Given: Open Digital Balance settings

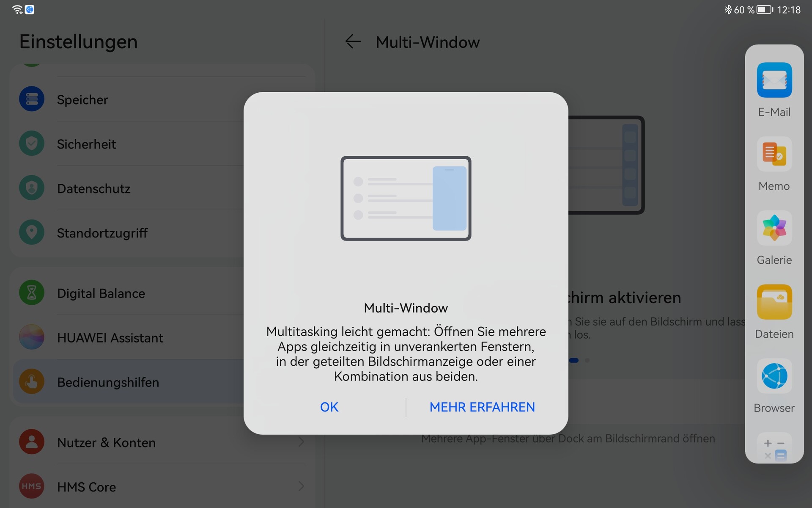Looking at the screenshot, I should tap(101, 293).
